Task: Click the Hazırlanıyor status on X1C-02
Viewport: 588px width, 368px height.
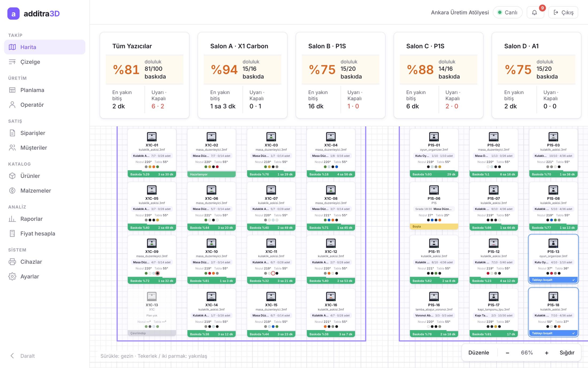Action: coord(211,174)
